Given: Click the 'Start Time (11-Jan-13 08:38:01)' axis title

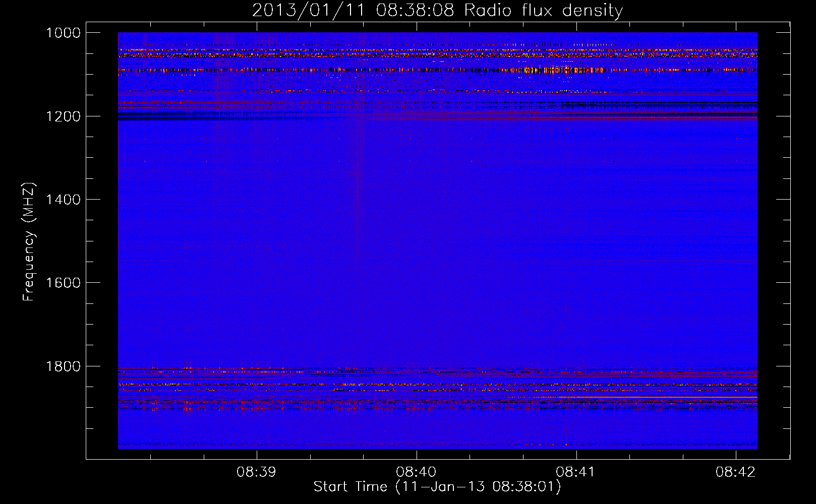Looking at the screenshot, I should [x=437, y=487].
